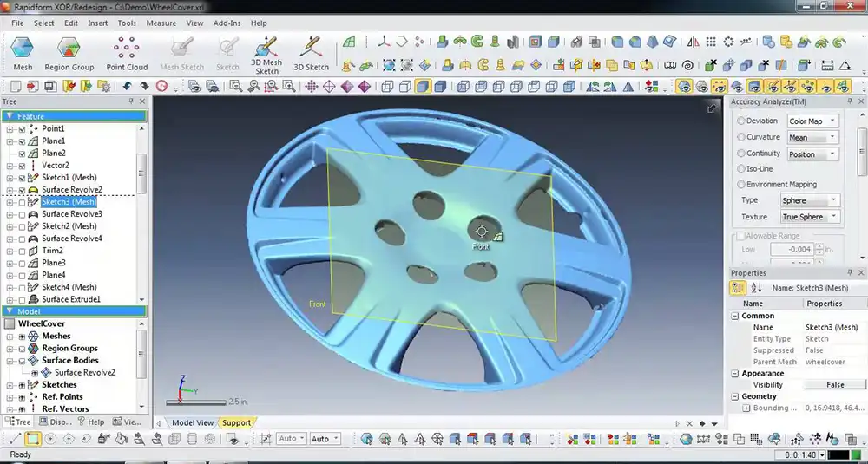Switch to the Support tab
This screenshot has width=868, height=464.
tap(236, 422)
